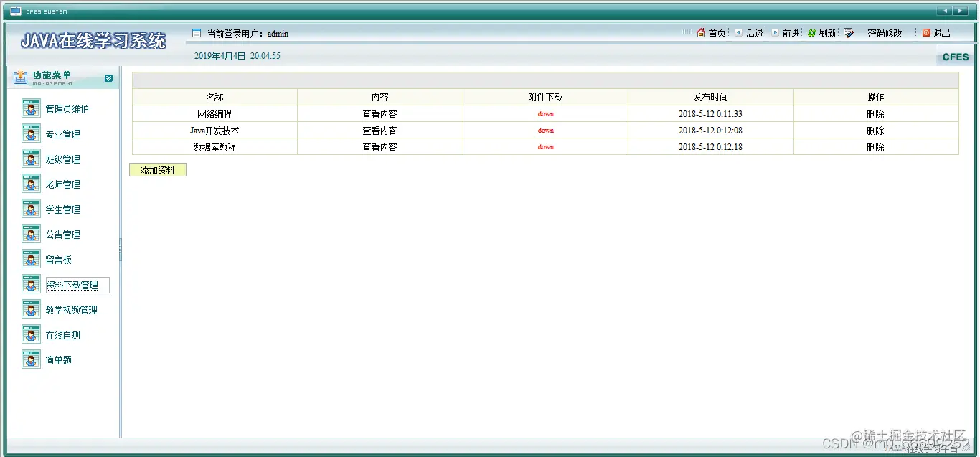The width and height of the screenshot is (980, 457).
Task: Open 公告管理 menu item
Action: [63, 235]
